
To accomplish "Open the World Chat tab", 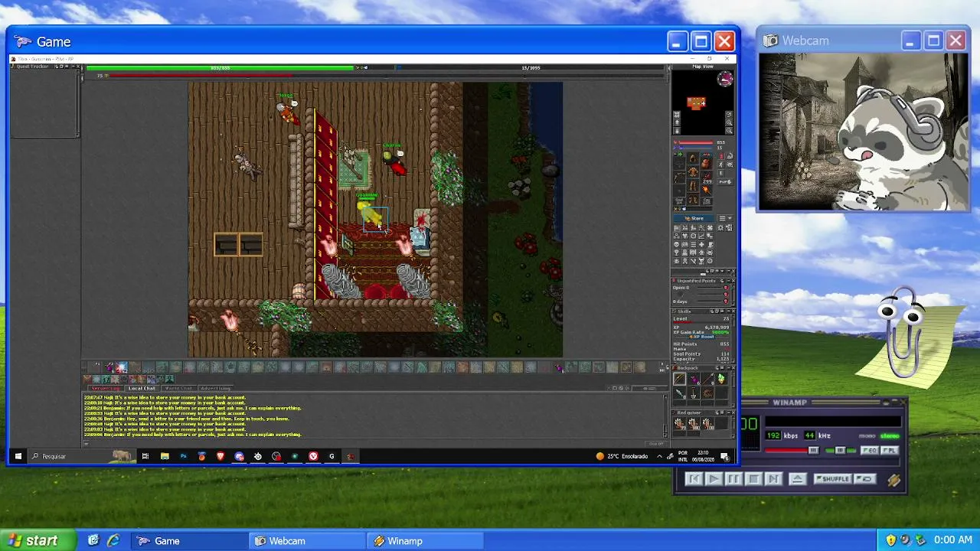I will click(178, 388).
